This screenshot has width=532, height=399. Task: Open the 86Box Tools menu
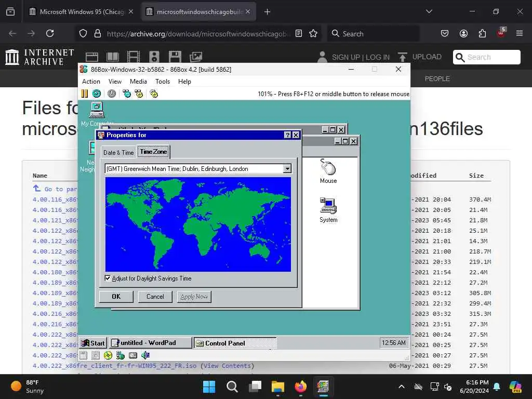point(163,82)
